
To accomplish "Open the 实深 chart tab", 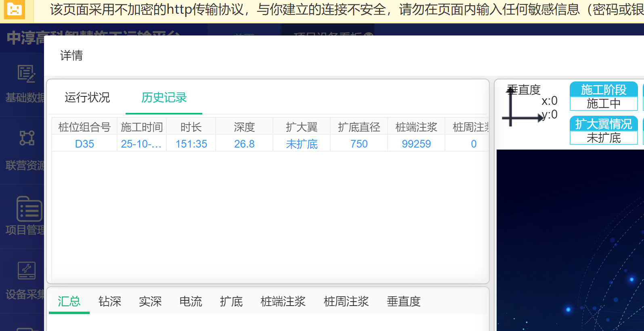I will click(150, 302).
